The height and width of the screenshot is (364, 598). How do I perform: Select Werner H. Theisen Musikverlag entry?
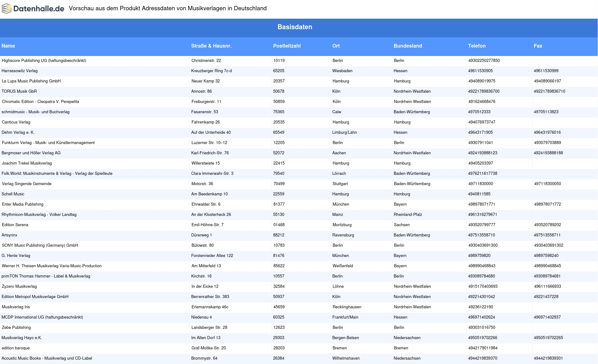coord(52,266)
